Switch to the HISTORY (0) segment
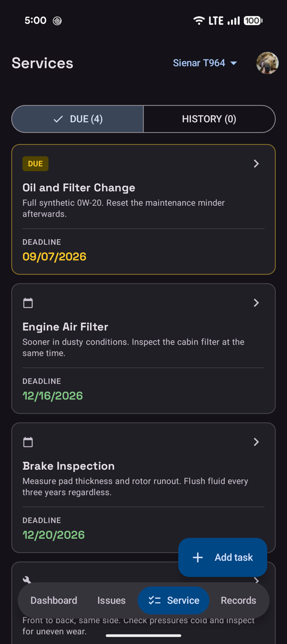The image size is (287, 644). 209,119
